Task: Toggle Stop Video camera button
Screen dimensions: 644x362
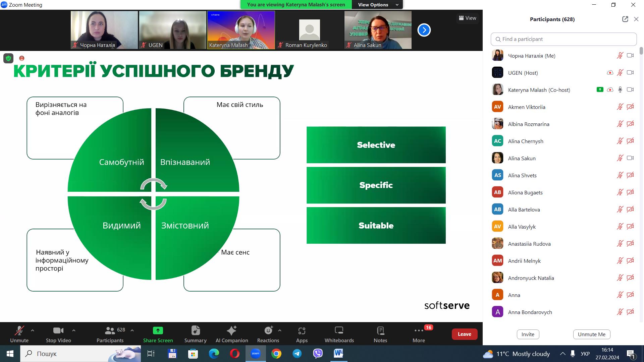Action: pos(58,334)
